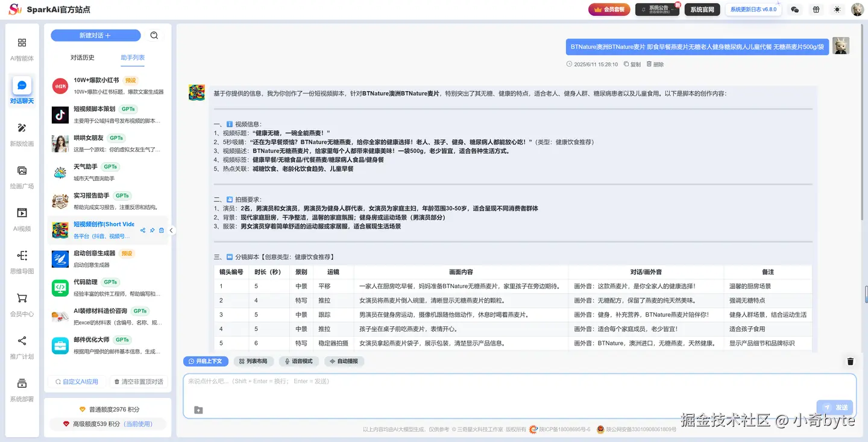Open AI智能体 in the left sidebar
Image resolution: width=868 pixels, height=442 pixels.
(22, 49)
